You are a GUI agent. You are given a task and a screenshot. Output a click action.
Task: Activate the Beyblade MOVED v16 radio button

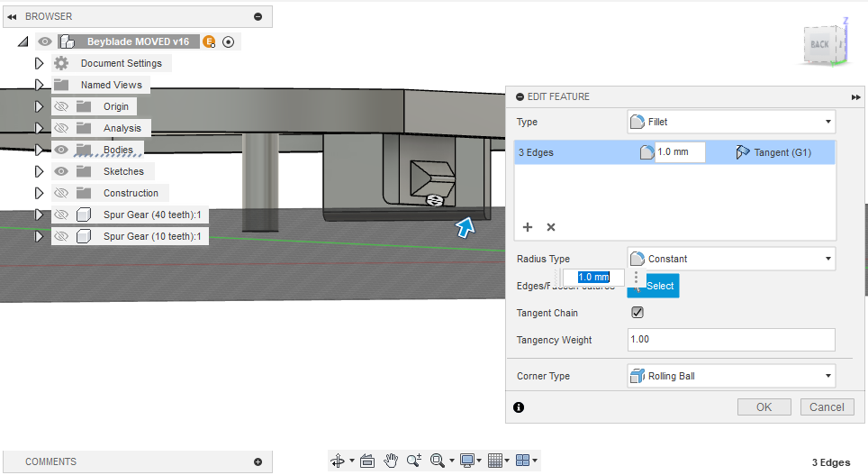pyautogui.click(x=228, y=42)
